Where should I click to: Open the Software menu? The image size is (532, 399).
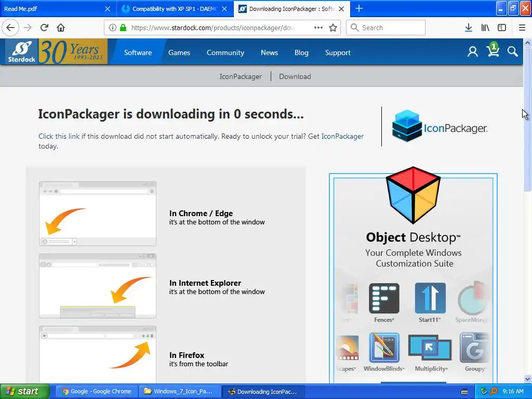(x=138, y=52)
